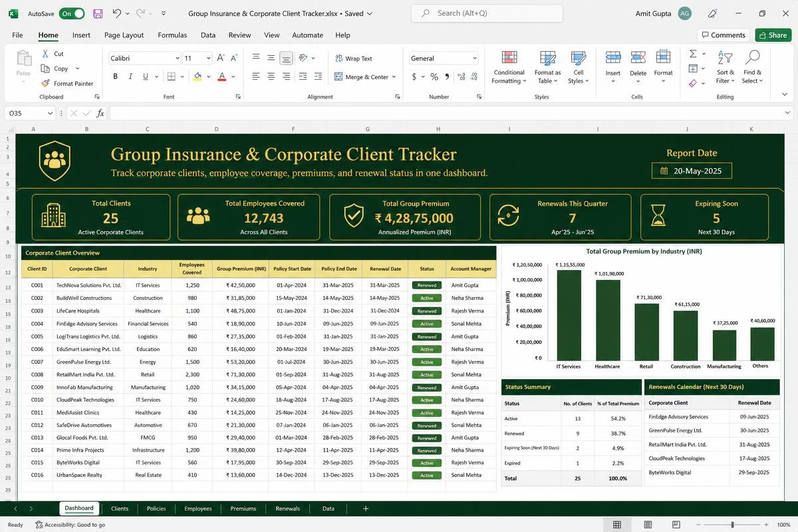Viewport: 798px width, 532px height.
Task: Toggle Bottom Align button
Action: [287, 59]
